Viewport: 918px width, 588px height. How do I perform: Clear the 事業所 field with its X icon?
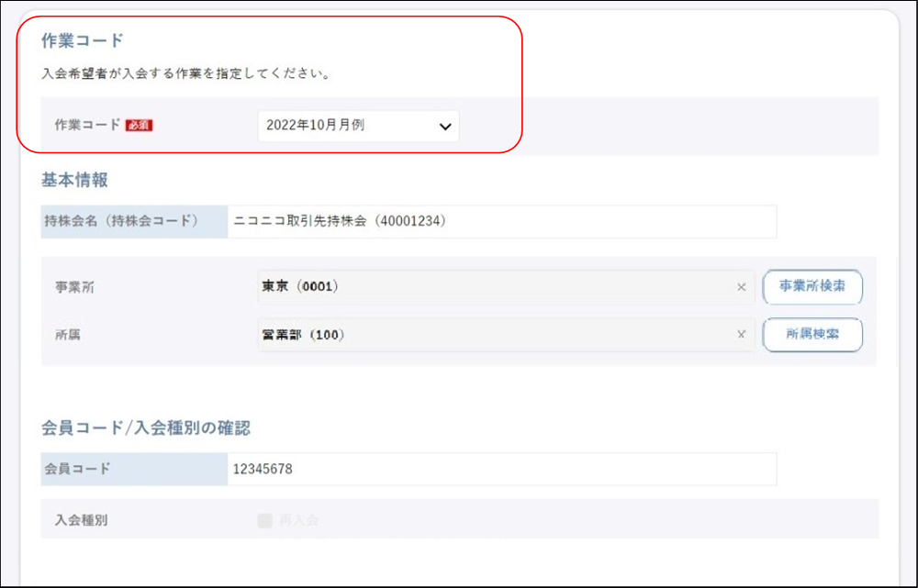click(741, 287)
